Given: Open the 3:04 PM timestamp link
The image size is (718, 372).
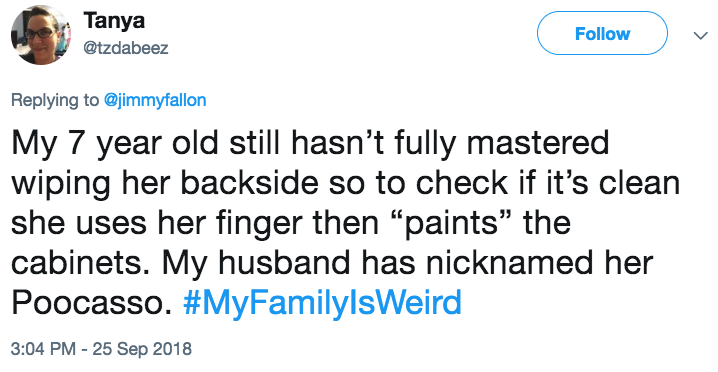Looking at the screenshot, I should [43, 349].
